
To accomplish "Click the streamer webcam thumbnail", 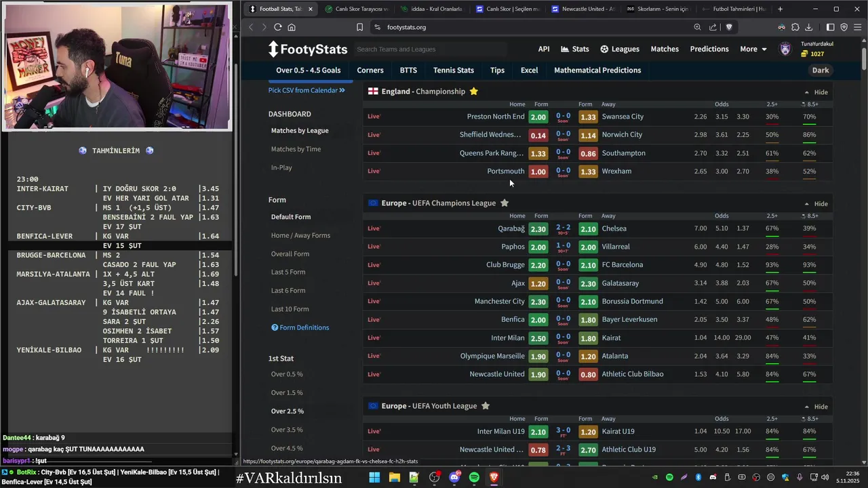I will [117, 66].
